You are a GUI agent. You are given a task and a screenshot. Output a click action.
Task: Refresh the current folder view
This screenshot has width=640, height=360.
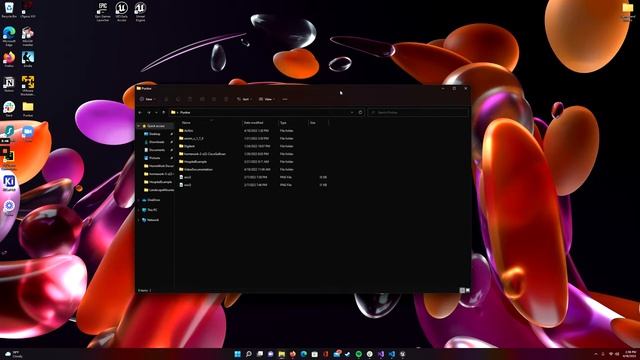coord(360,112)
